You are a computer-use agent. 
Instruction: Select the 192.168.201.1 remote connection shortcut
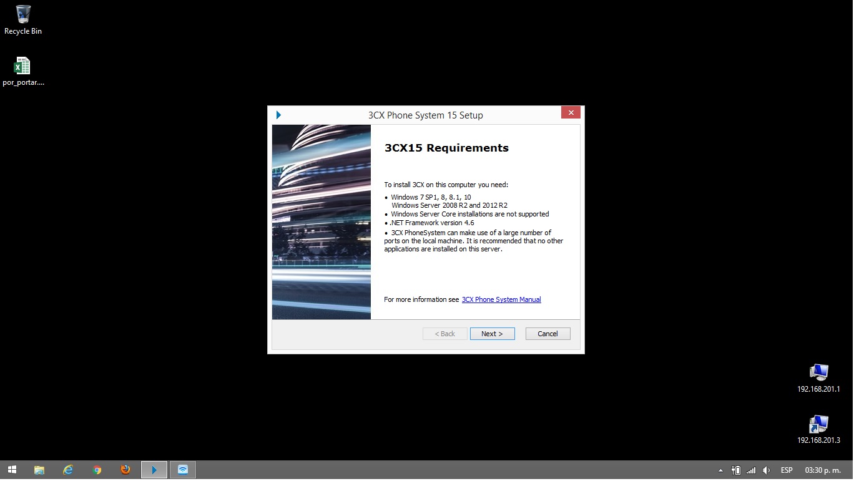pyautogui.click(x=818, y=378)
